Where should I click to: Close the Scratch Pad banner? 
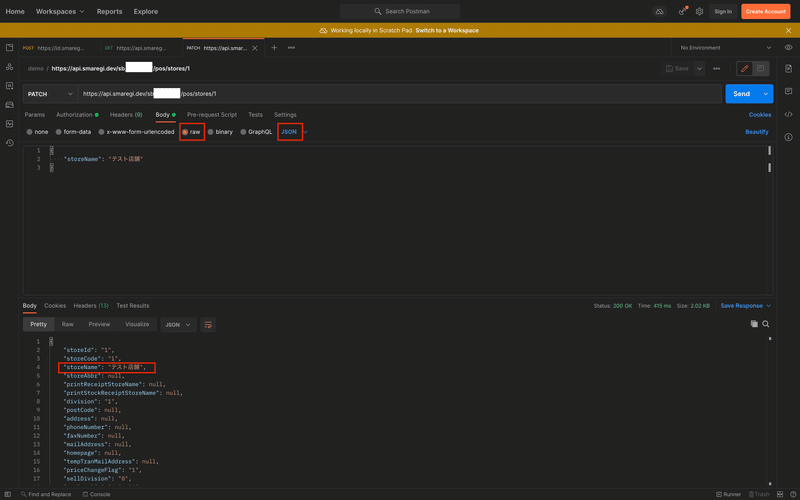(x=788, y=31)
